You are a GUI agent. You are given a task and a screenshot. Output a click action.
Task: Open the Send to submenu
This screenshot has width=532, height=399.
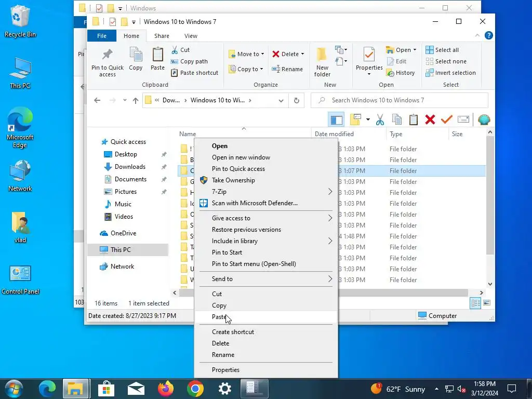[266, 279]
